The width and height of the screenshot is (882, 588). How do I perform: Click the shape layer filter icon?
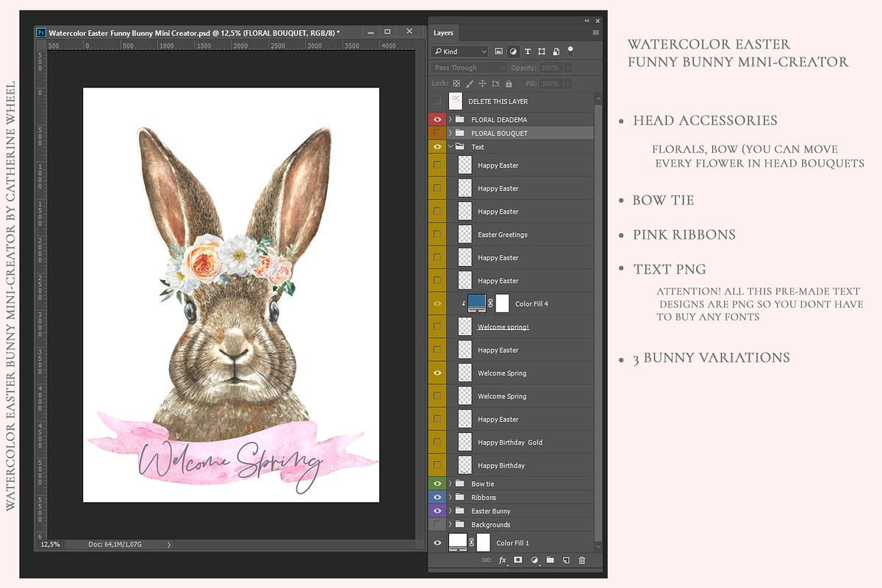coord(542,51)
